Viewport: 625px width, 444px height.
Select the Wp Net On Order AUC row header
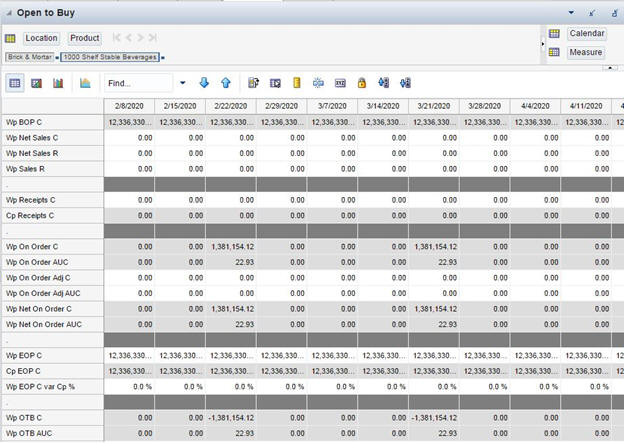53,324
